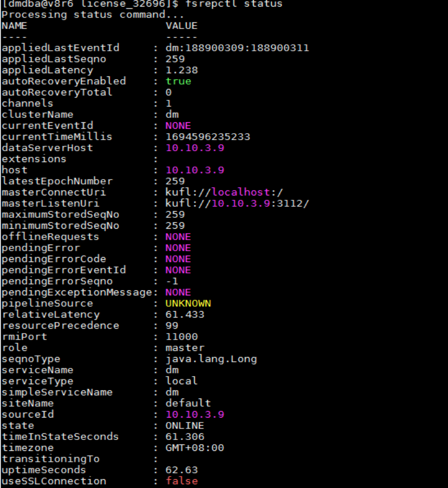Click the sourceId IP address value
This screenshot has height=488, width=448.
[x=195, y=414]
